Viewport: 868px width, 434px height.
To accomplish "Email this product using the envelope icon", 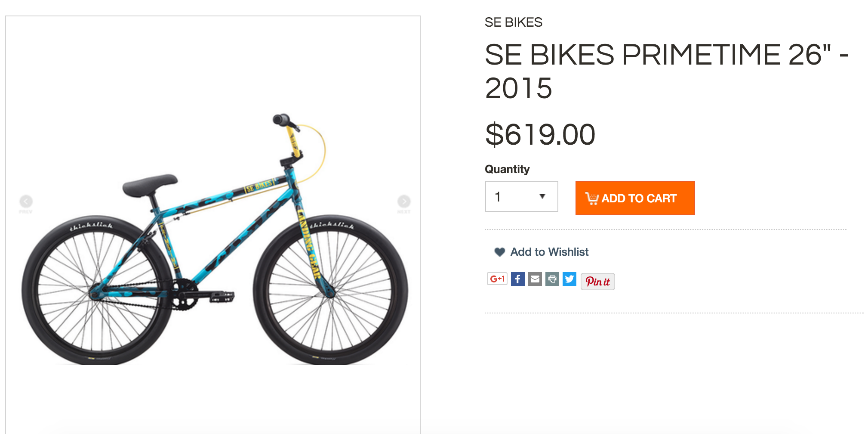I will click(x=535, y=279).
